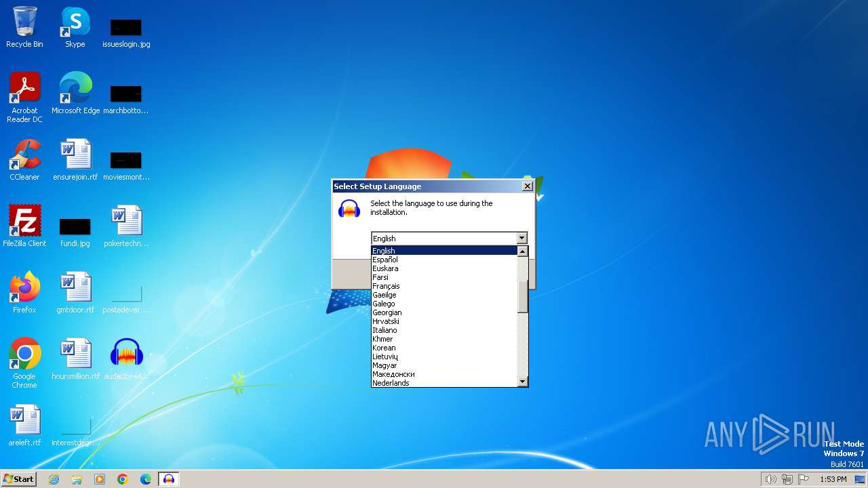Open the volume speaker tray icon
Viewport: 868px width, 488px height.
[x=770, y=479]
